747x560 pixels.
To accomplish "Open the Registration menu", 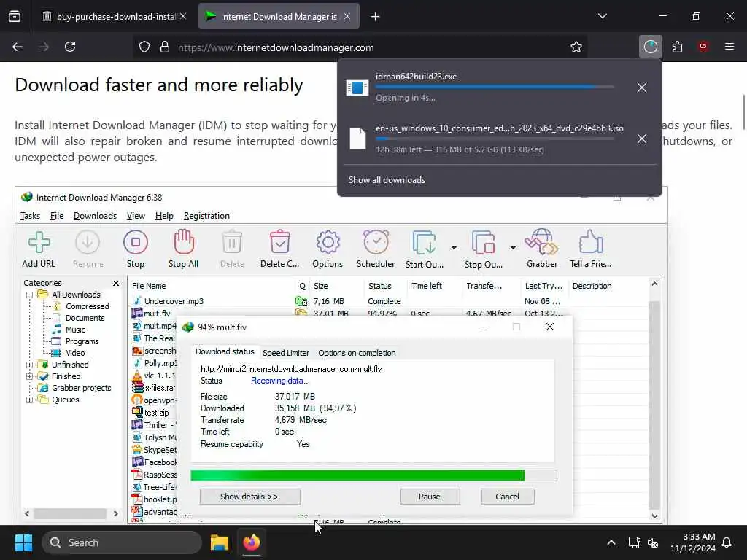I will (x=206, y=216).
